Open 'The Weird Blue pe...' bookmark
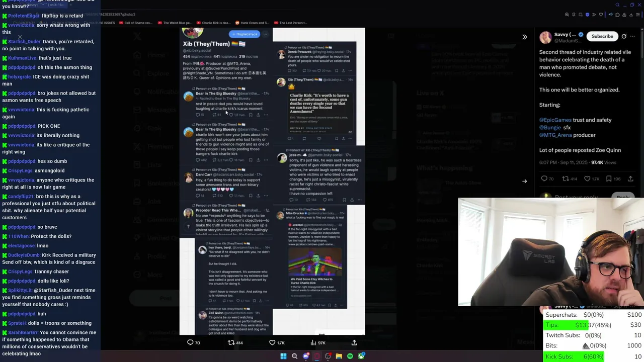 click(x=174, y=23)
